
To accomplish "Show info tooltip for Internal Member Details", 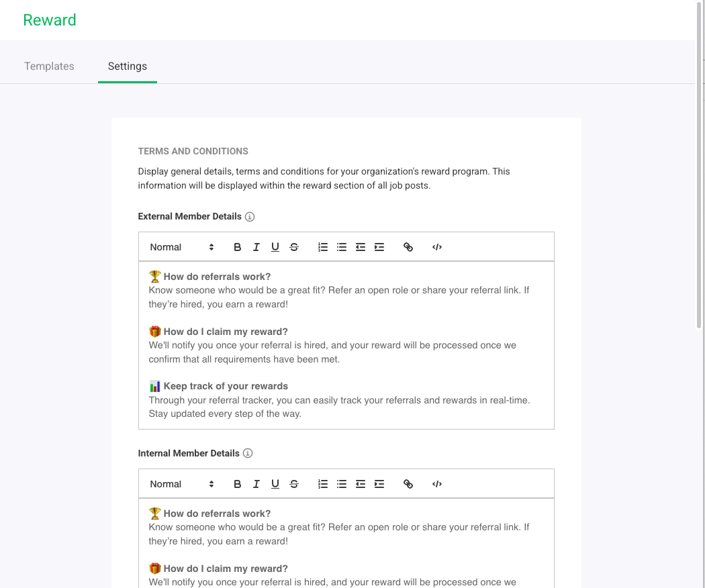I will click(x=248, y=453).
